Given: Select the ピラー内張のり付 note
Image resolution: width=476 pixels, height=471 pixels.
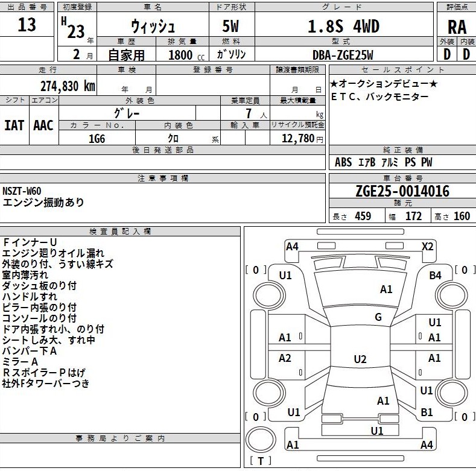Looking at the screenshot, I should tap(39, 308).
